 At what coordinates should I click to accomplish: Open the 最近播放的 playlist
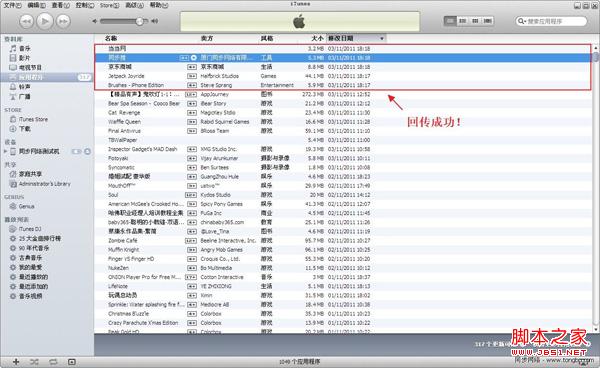33,277
